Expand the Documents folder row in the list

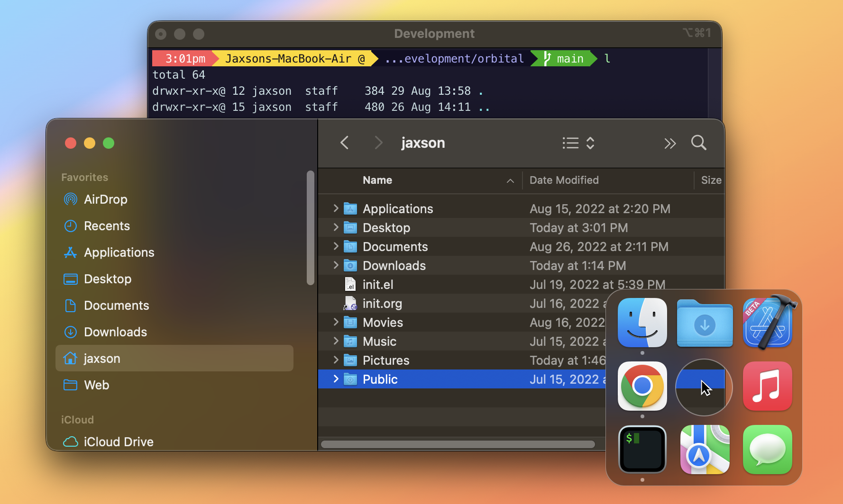click(x=336, y=246)
